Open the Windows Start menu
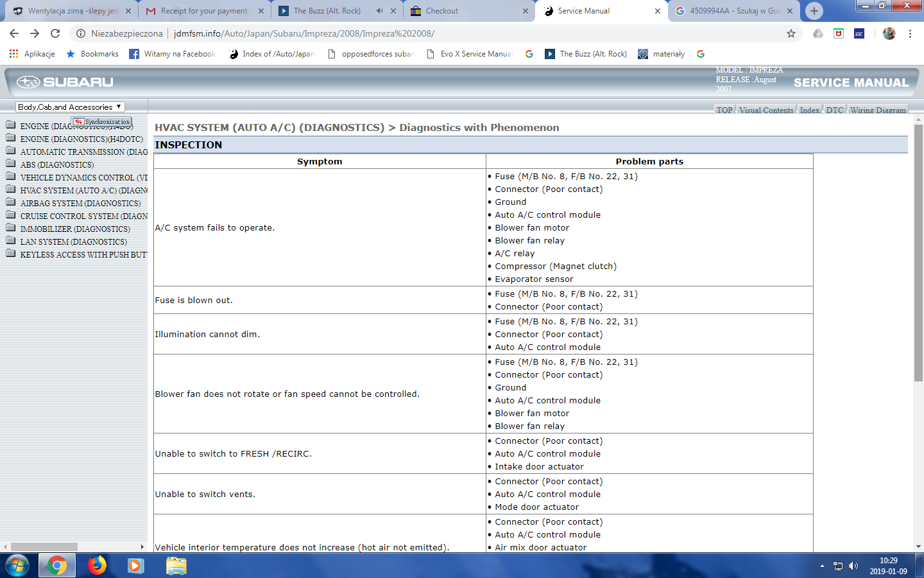This screenshot has width=924, height=578. click(17, 565)
